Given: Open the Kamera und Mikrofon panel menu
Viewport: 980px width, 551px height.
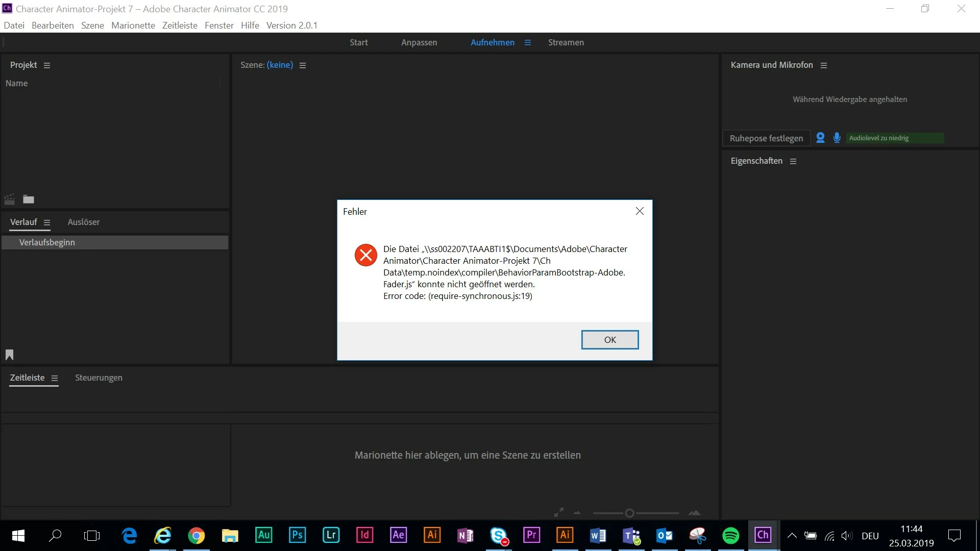Looking at the screenshot, I should point(824,65).
